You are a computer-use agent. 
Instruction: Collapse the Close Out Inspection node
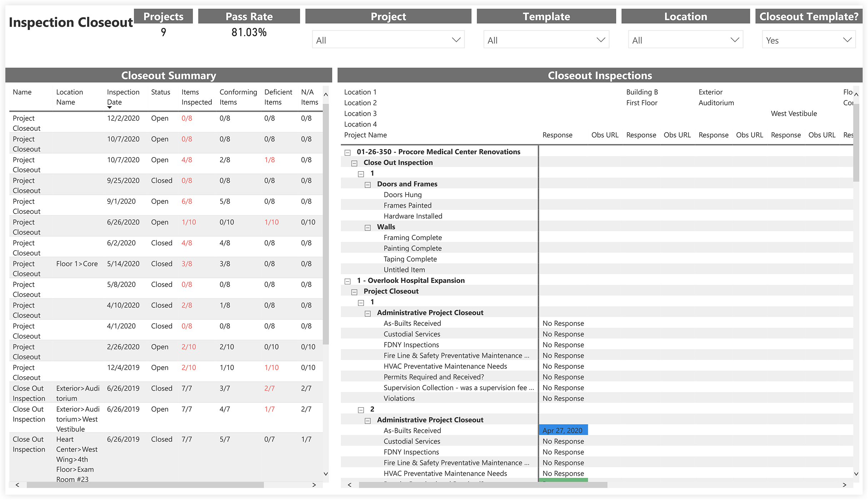(354, 163)
